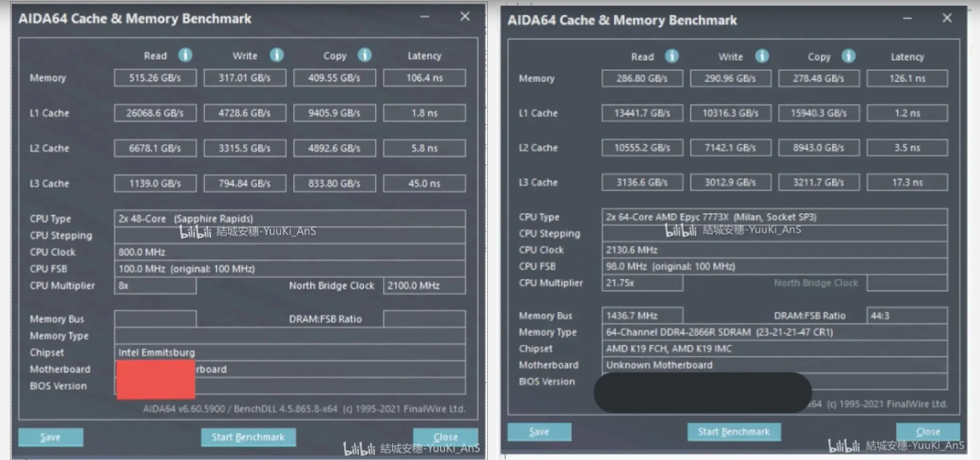Select L2 latency value 5.8 ns

pyautogui.click(x=424, y=148)
